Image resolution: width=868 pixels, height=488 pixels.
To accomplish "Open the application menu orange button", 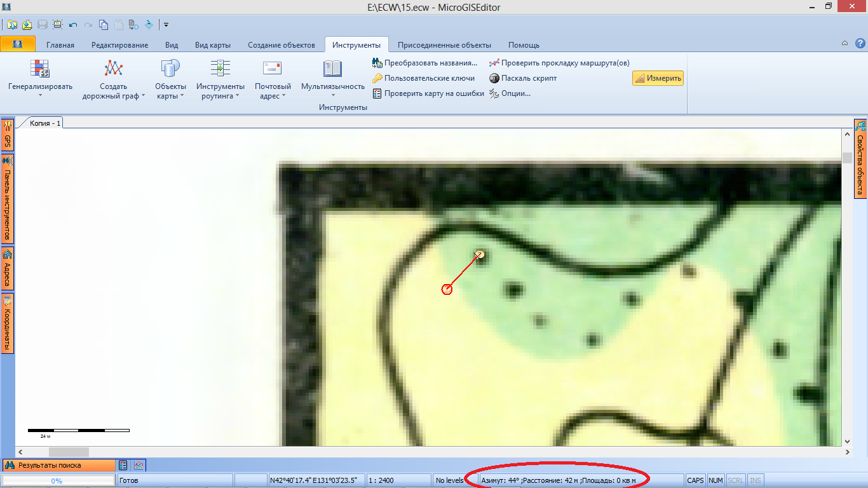I will [x=17, y=44].
